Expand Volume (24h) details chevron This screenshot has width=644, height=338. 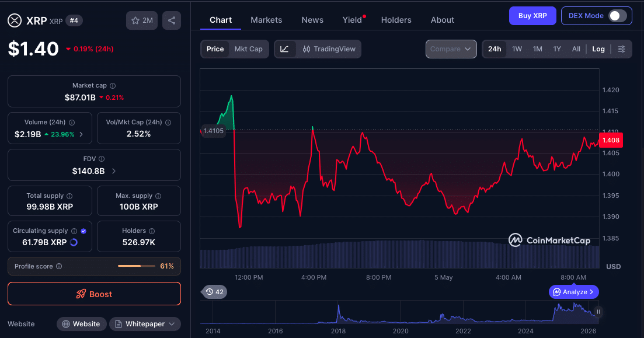pos(81,134)
